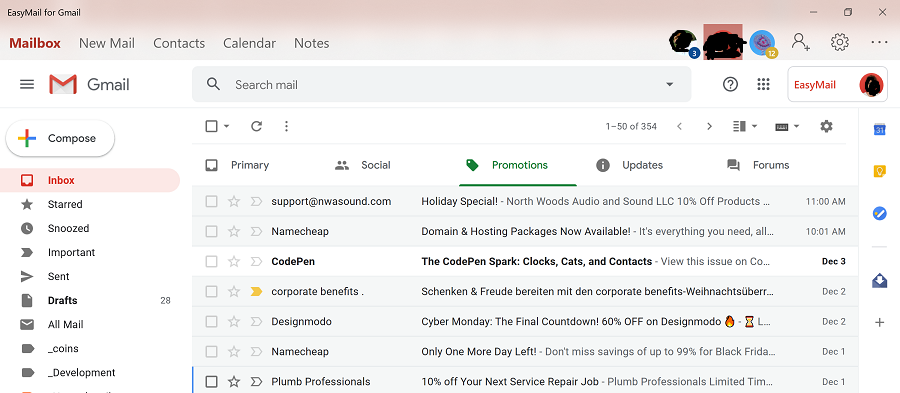Viewport: 900px width, 393px height.
Task: Open Google Calendar side panel icon
Action: [879, 130]
